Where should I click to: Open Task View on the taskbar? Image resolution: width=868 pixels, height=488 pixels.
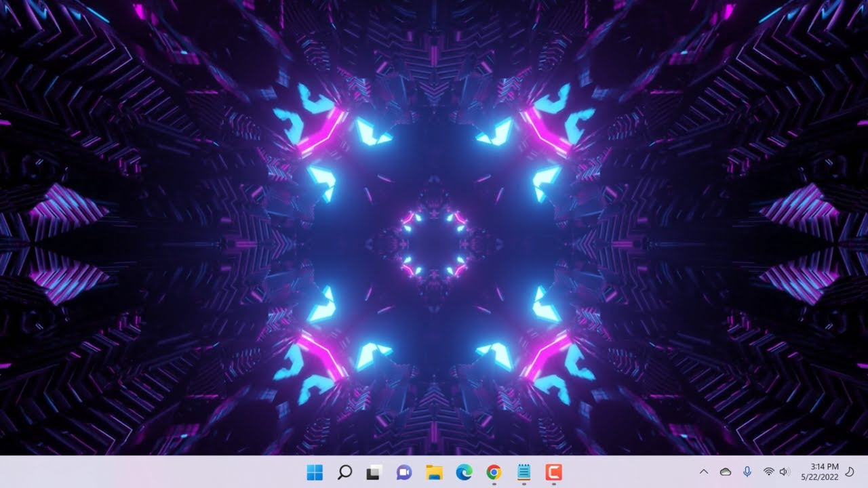(374, 472)
